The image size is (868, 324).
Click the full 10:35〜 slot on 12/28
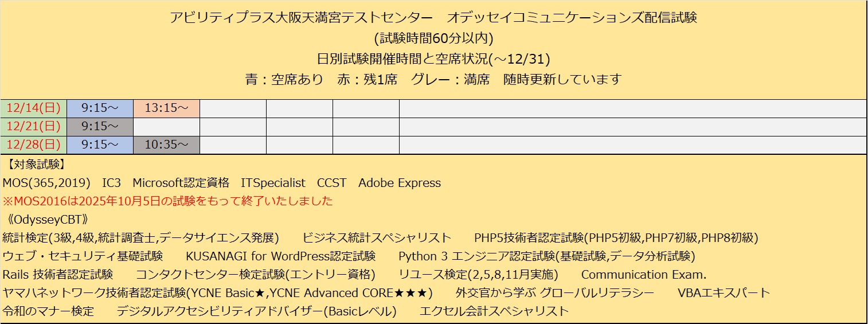(166, 145)
